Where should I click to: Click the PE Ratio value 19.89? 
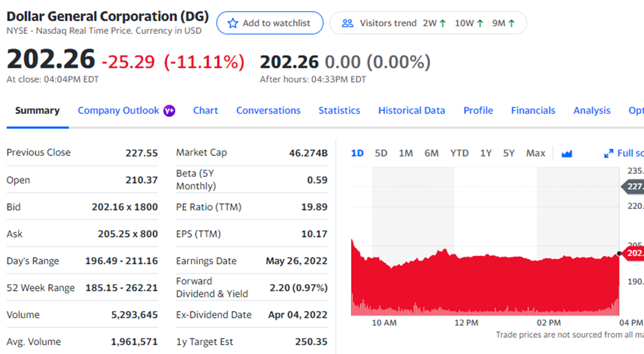(x=314, y=207)
